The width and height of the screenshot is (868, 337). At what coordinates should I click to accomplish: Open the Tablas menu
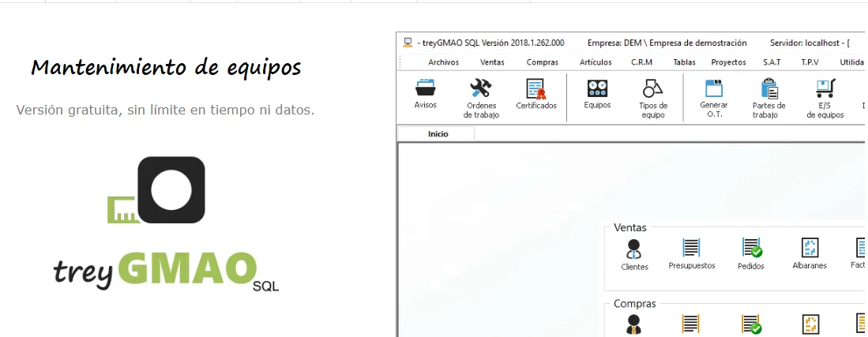pyautogui.click(x=684, y=62)
